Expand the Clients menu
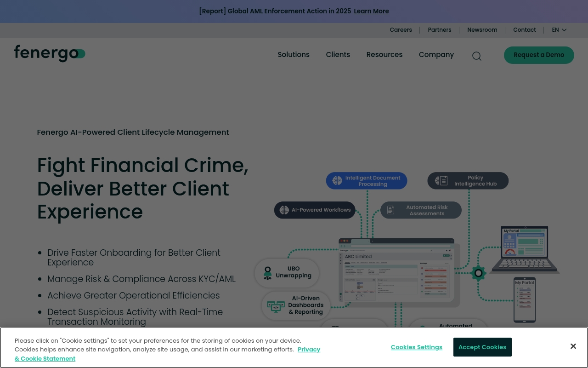This screenshot has height=368, width=588. (x=338, y=55)
